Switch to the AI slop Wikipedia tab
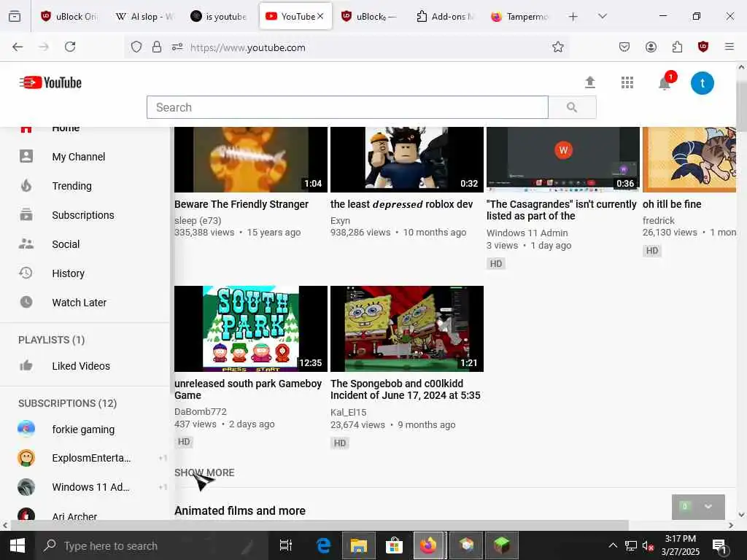Image resolution: width=747 pixels, height=560 pixels. pyautogui.click(x=145, y=16)
